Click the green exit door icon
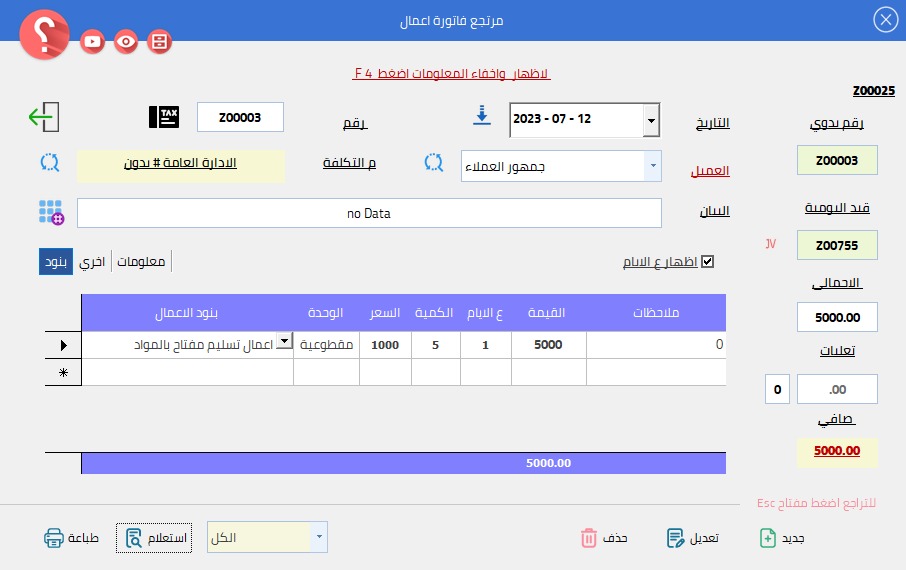 (x=43, y=117)
